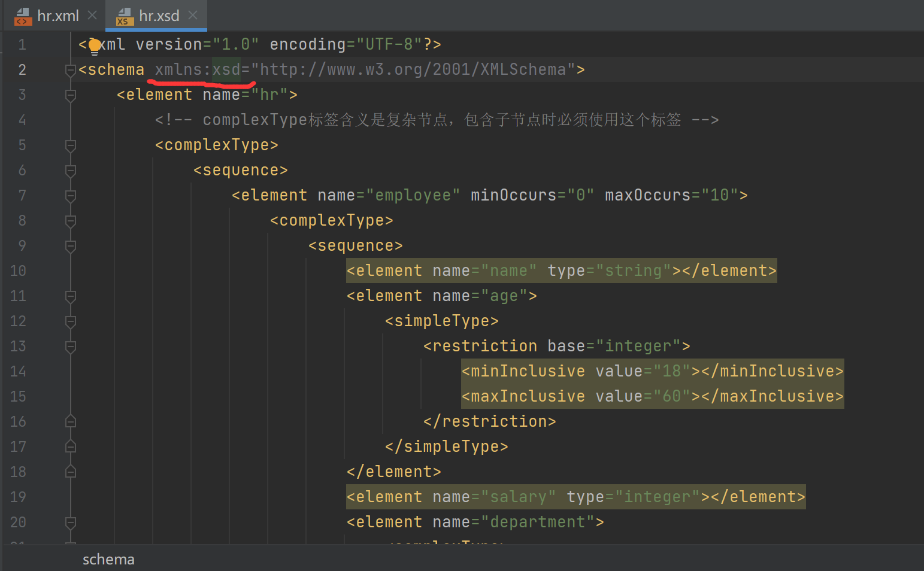Click the yellow lightbulb intention icon

(94, 45)
